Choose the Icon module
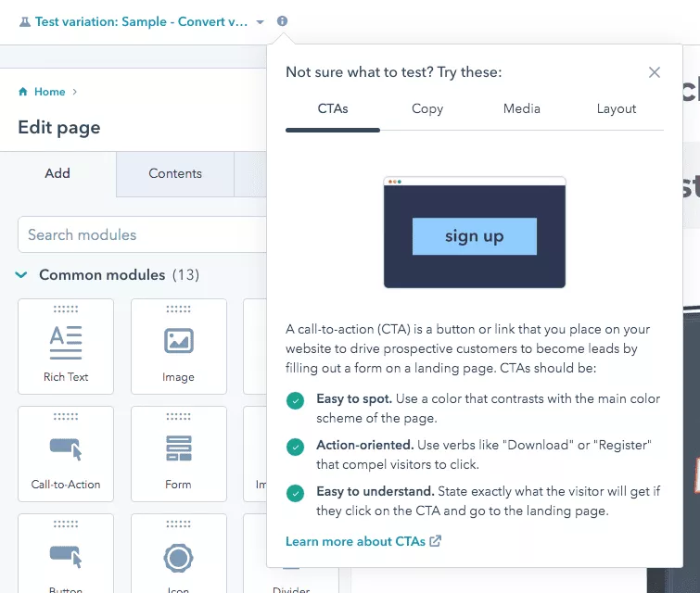This screenshot has width=700, height=593. (178, 557)
